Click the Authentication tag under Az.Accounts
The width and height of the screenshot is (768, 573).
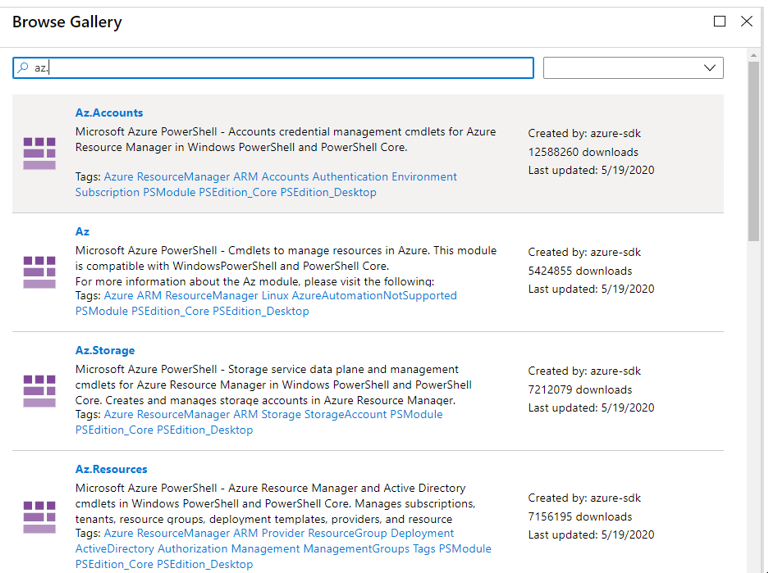[x=350, y=176]
